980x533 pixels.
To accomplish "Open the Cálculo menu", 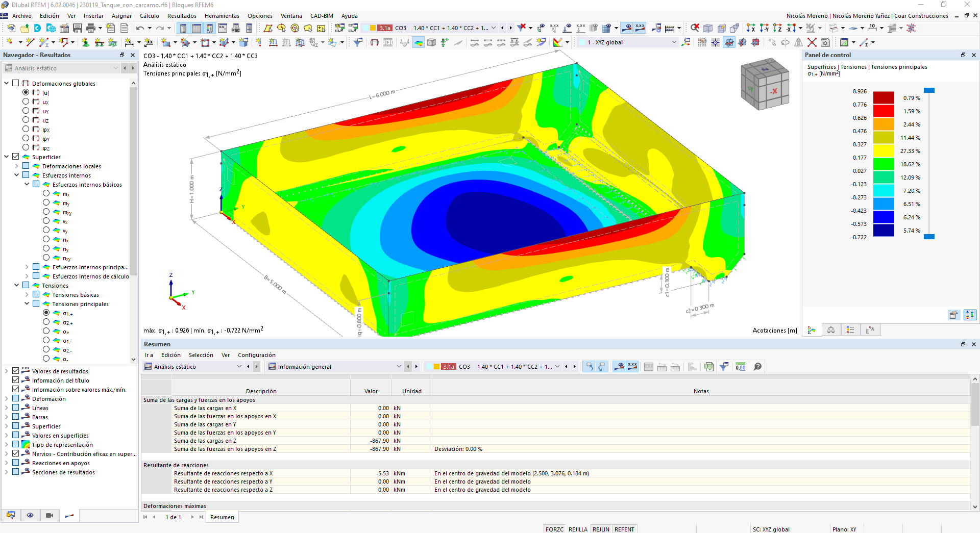I will coord(150,16).
